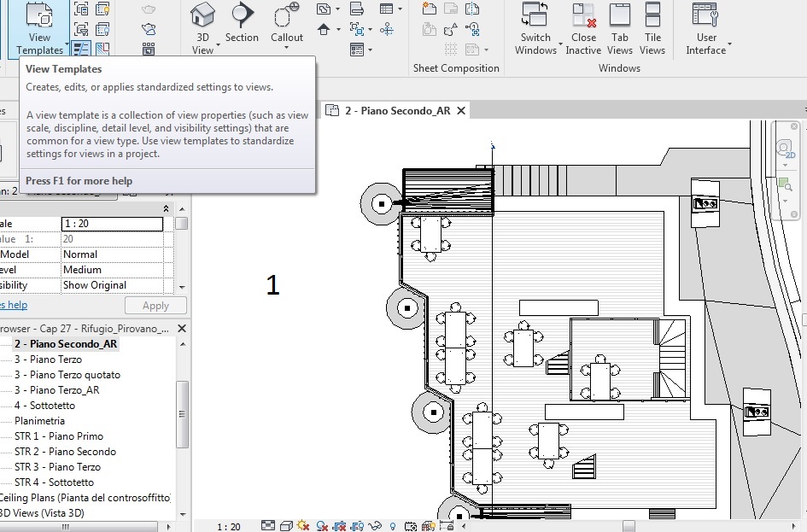Select the Section tool

(242, 15)
